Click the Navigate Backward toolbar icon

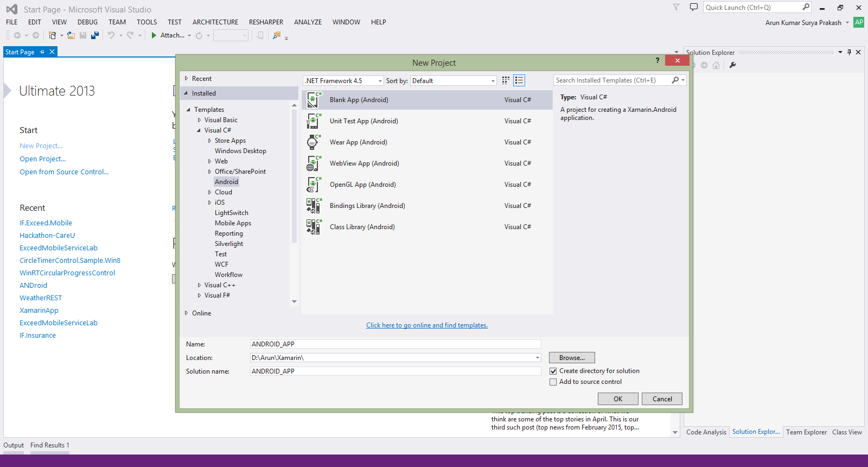[17, 35]
